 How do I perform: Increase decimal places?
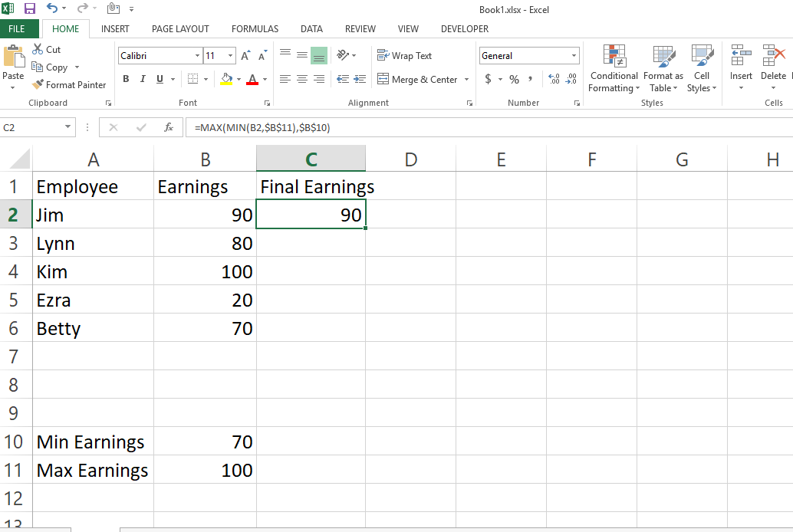(554, 79)
